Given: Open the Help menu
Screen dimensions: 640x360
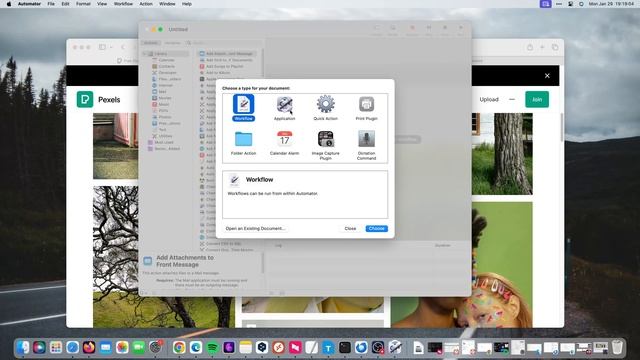Looking at the screenshot, I should tap(187, 4).
